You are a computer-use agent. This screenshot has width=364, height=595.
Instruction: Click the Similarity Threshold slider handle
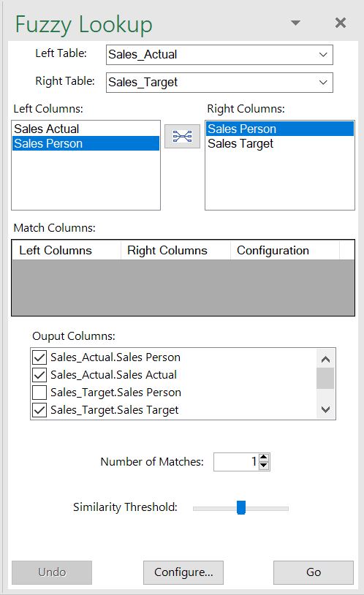pyautogui.click(x=241, y=507)
